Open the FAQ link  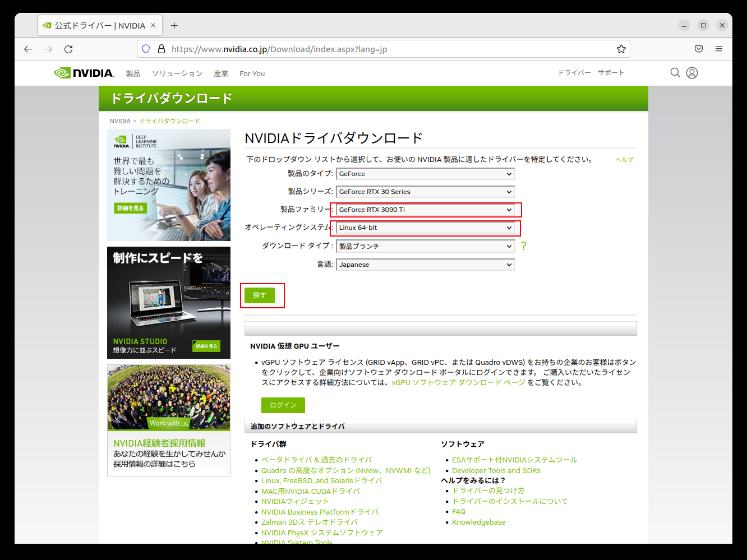pos(459,512)
